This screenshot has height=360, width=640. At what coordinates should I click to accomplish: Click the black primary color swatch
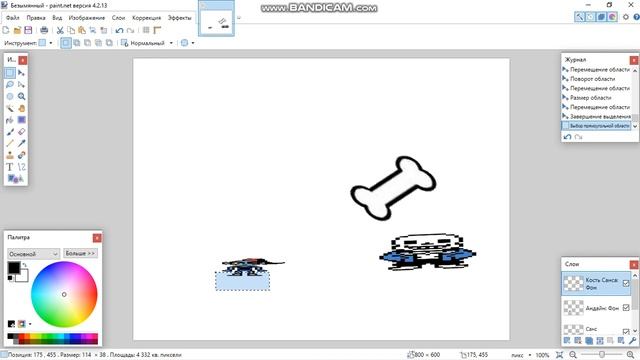[x=13, y=268]
